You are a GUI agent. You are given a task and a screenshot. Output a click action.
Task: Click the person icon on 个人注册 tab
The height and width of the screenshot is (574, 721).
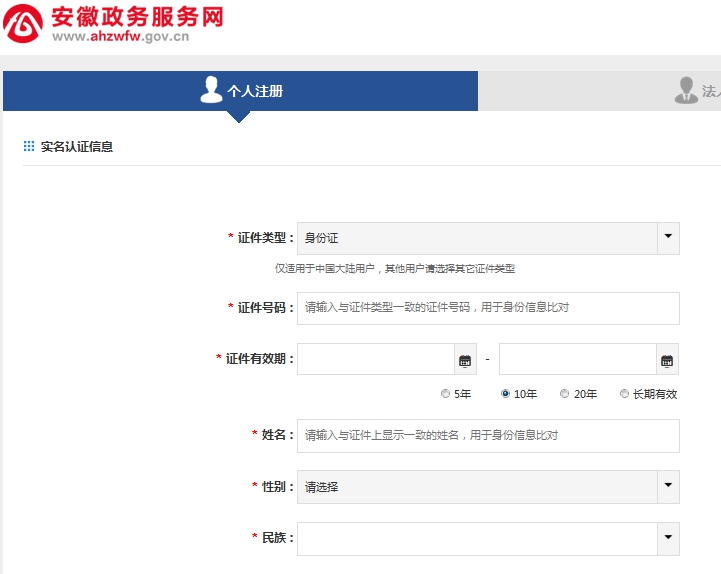click(211, 90)
